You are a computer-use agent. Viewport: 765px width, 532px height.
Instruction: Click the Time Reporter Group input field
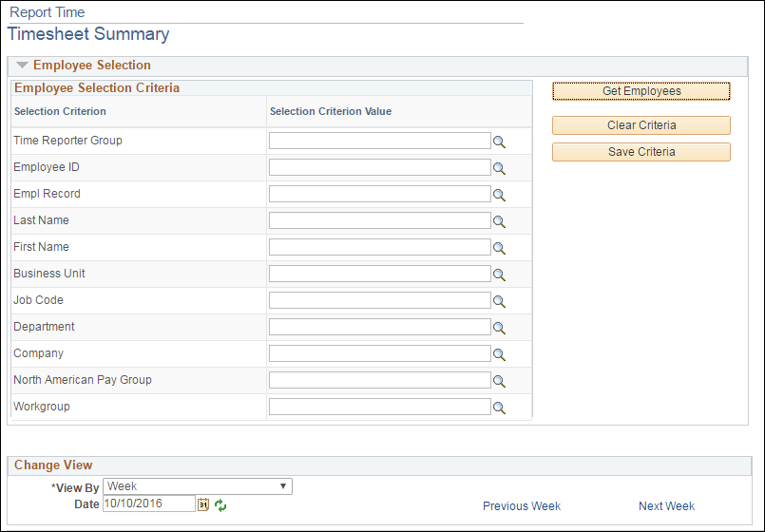pos(379,141)
